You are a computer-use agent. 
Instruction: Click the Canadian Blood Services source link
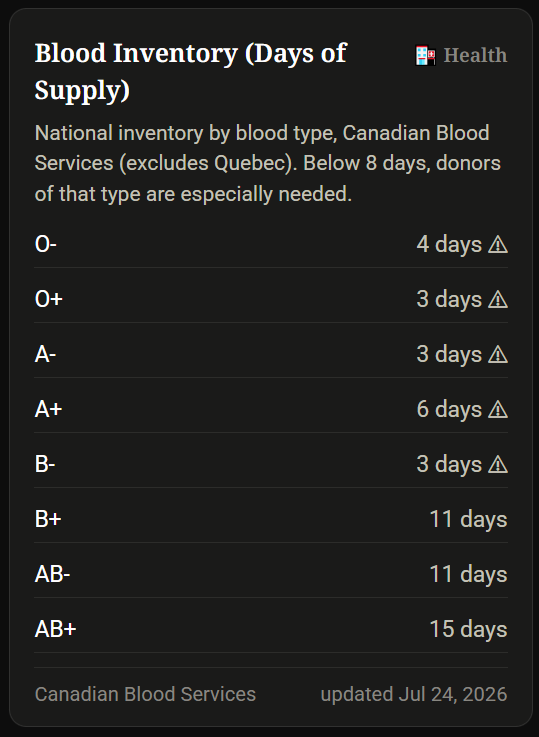pos(145,694)
